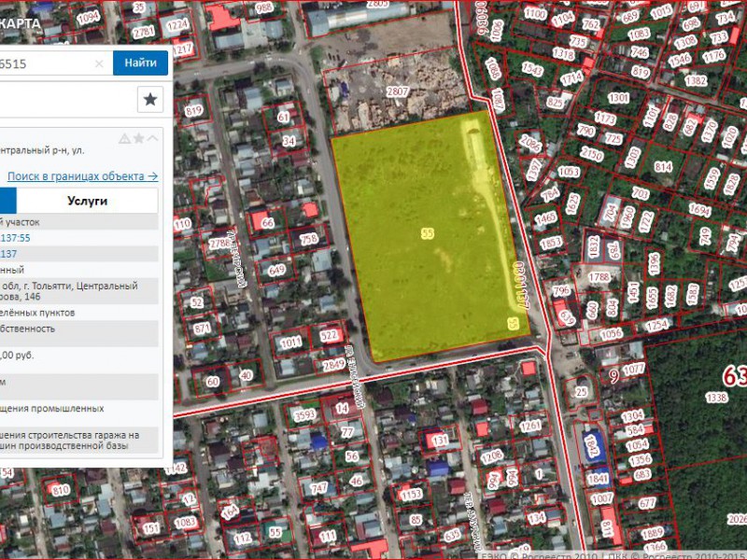Select parcel 1208 on the map

point(491,456)
